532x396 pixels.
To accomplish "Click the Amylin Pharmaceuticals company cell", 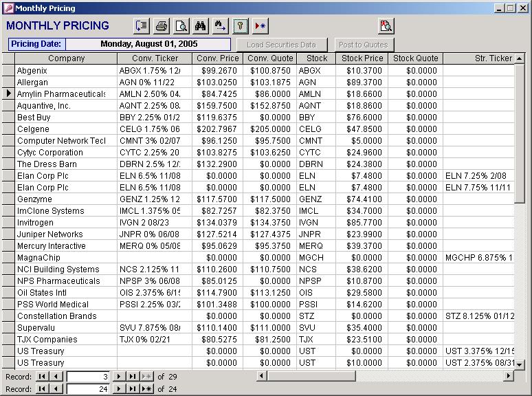I will (x=66, y=94).
